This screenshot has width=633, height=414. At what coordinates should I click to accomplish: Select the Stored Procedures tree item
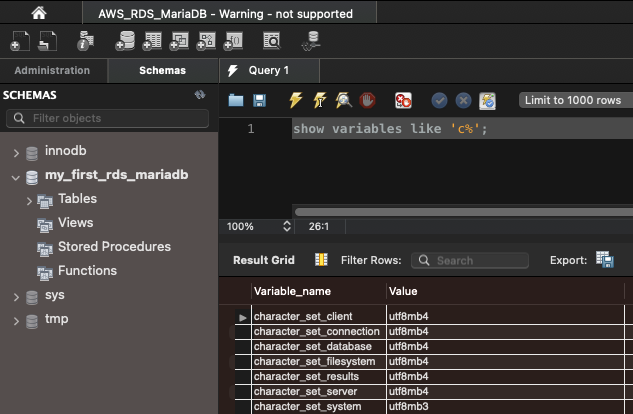[x=114, y=246]
